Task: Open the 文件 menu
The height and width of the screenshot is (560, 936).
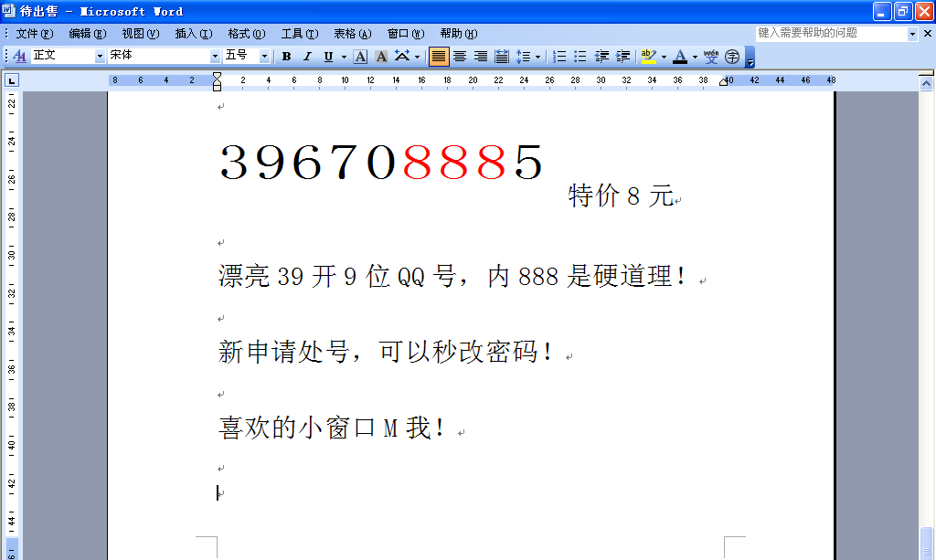Action: tap(34, 34)
